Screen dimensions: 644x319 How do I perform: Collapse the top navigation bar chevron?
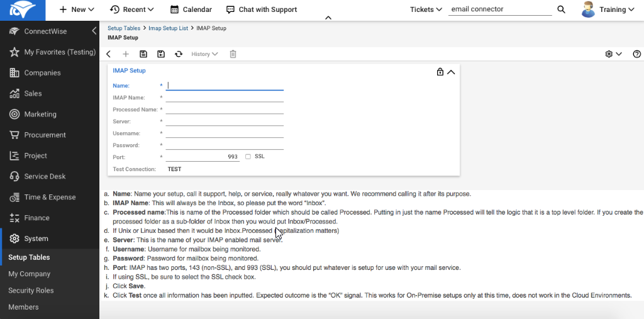[x=328, y=18]
